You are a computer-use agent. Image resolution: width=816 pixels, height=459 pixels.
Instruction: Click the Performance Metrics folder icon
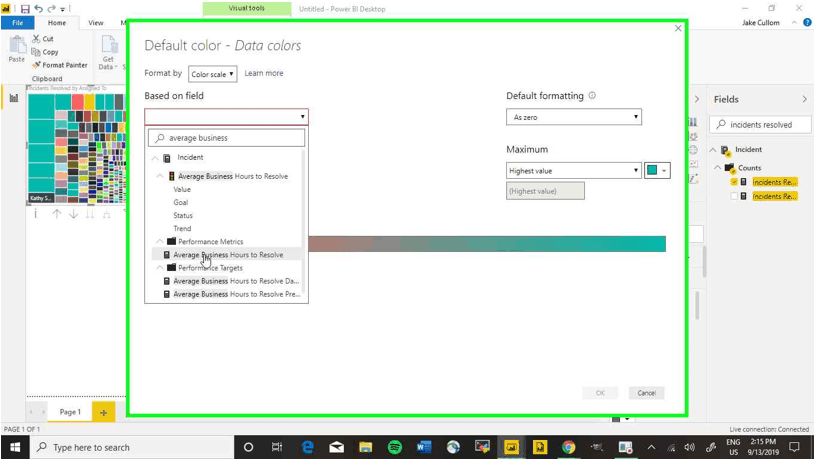171,241
